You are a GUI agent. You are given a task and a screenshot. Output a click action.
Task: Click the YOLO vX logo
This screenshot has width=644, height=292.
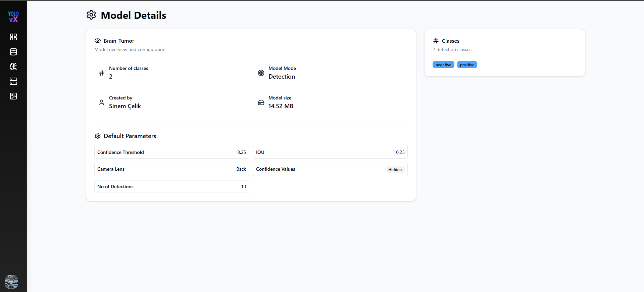click(x=13, y=17)
